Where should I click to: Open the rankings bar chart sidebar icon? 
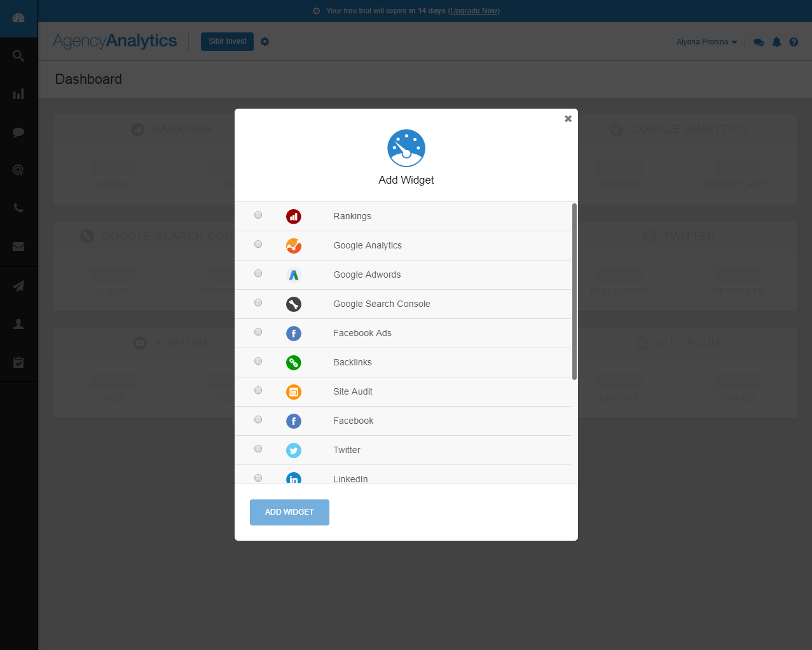[18, 93]
